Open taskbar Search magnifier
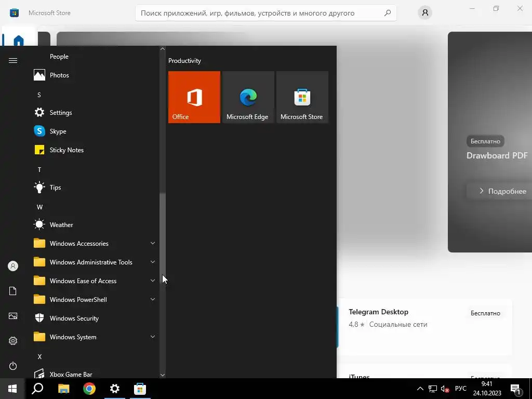The image size is (532, 399). pos(37,389)
